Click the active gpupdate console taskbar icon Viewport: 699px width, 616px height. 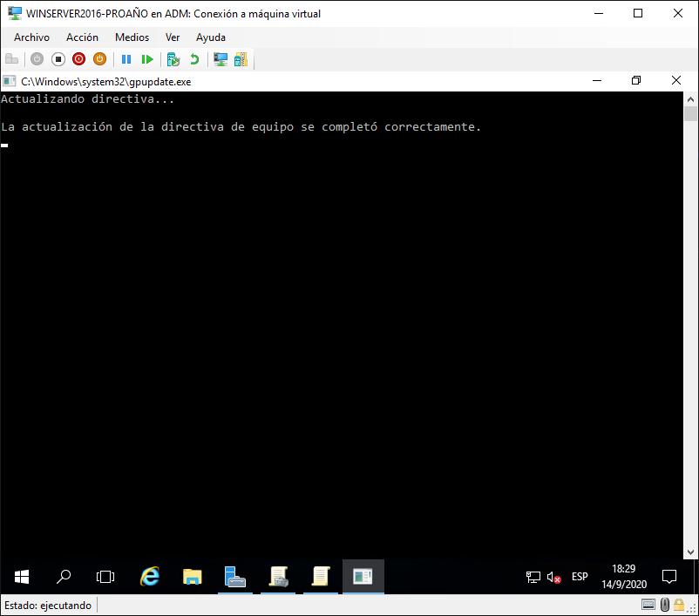(363, 577)
